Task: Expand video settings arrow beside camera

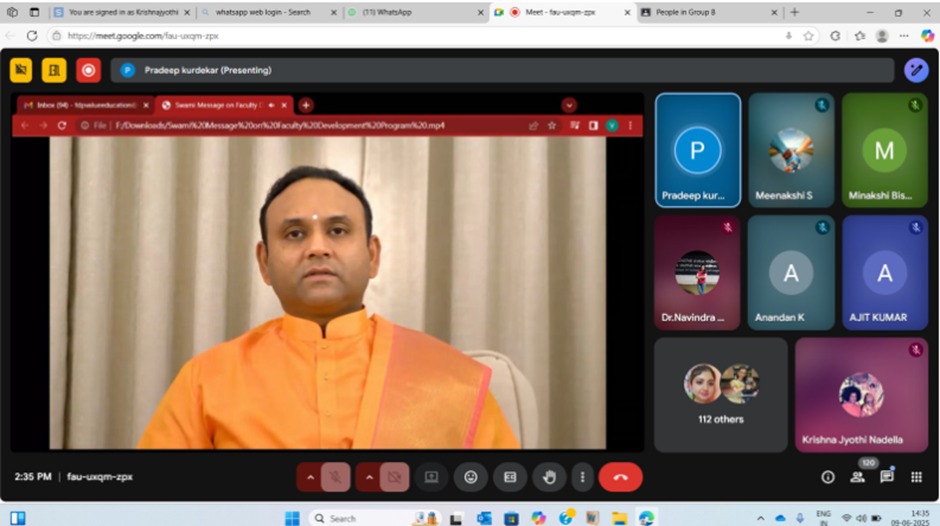Action: 369,477
